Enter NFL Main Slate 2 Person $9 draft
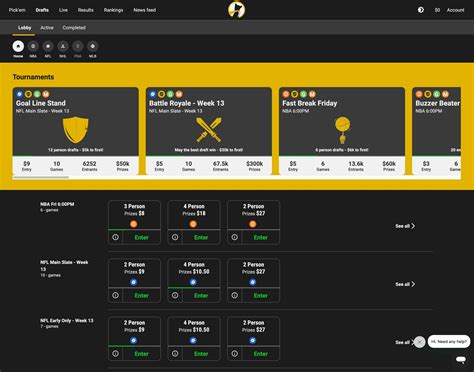Screen dimensions: 474x372 click(141, 295)
